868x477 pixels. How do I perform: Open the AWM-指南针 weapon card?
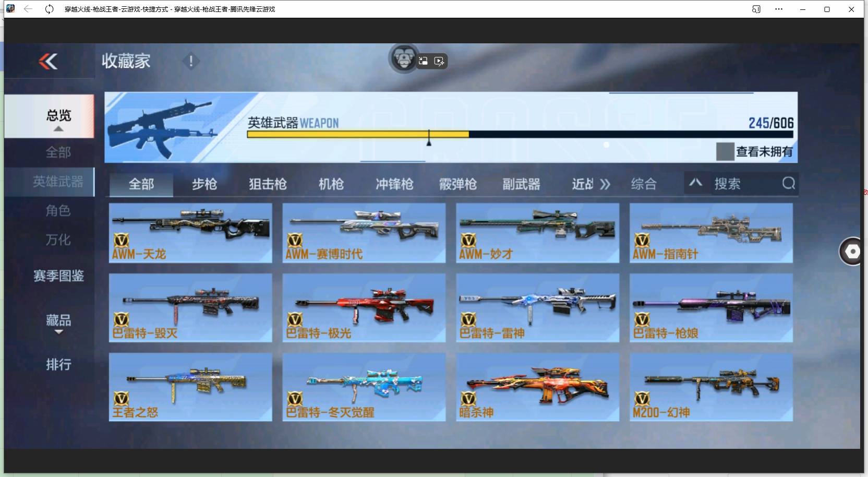[712, 233]
